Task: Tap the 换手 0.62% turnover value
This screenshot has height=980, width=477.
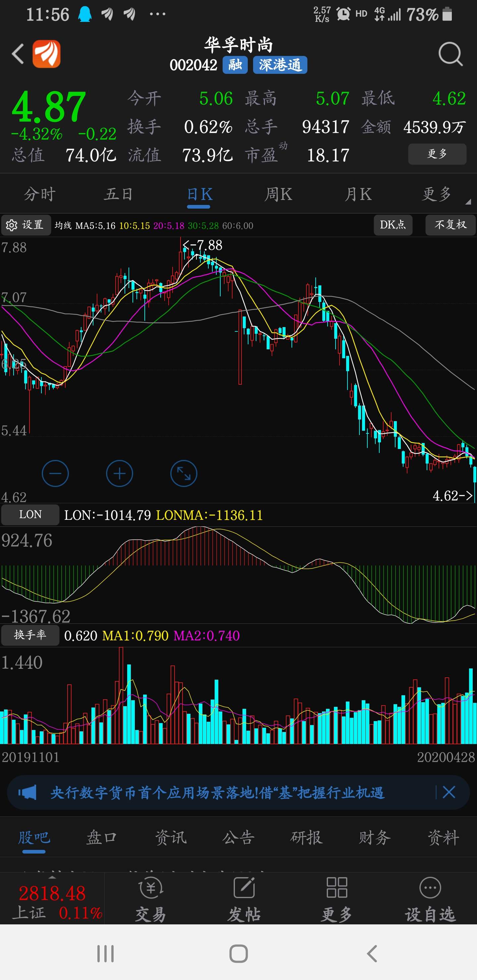Action: pos(208,127)
